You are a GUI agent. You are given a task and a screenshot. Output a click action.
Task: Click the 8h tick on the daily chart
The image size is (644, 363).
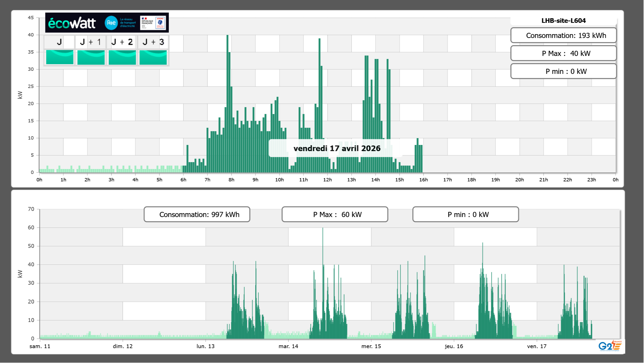coord(231,180)
